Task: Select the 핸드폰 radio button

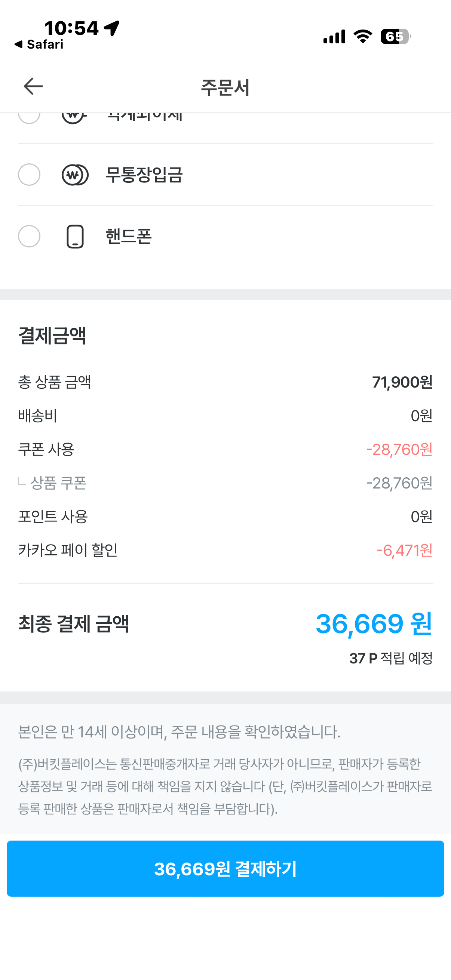Action: 29,236
